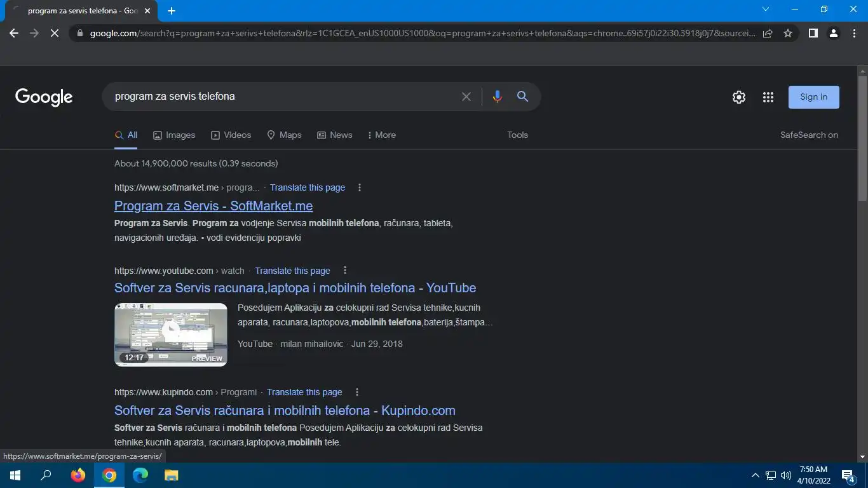Click the https://www.kupindo.com breadcrumb
Image resolution: width=868 pixels, height=488 pixels.
pyautogui.click(x=163, y=392)
